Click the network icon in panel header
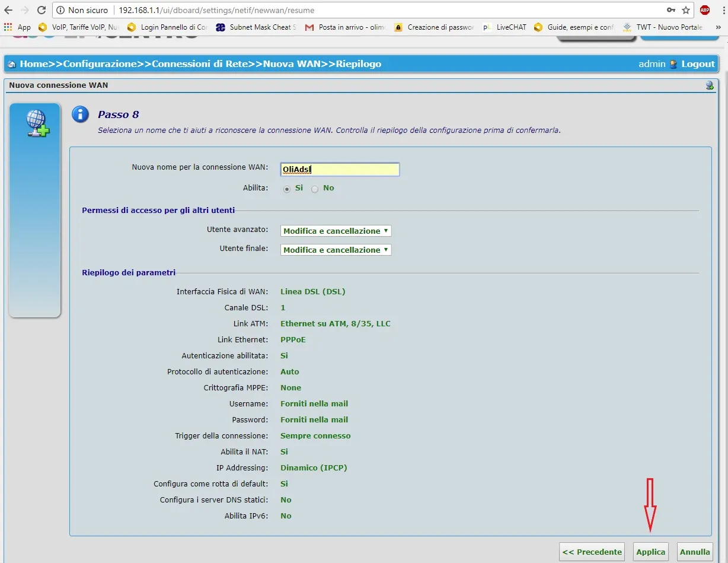Viewport: 728px width, 563px height. tap(710, 85)
